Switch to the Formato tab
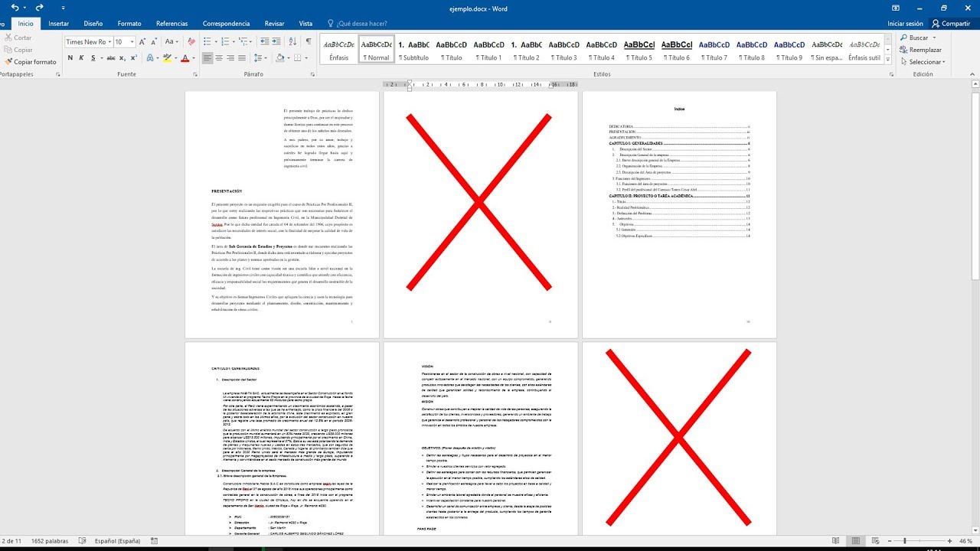 [x=129, y=24]
